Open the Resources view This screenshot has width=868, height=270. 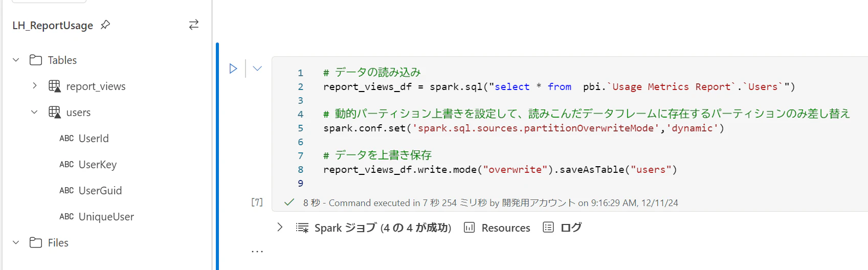point(506,228)
